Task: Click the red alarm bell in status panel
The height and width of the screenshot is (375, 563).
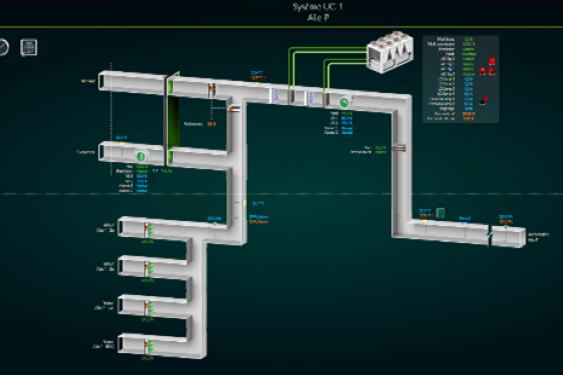Action: click(483, 71)
